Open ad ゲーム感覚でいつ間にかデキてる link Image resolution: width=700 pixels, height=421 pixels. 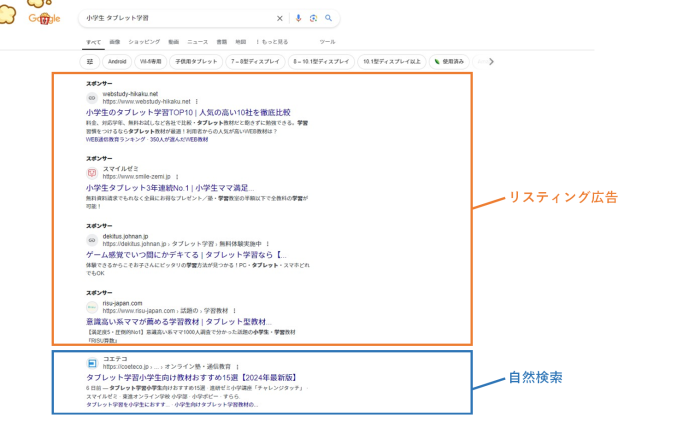[186, 255]
